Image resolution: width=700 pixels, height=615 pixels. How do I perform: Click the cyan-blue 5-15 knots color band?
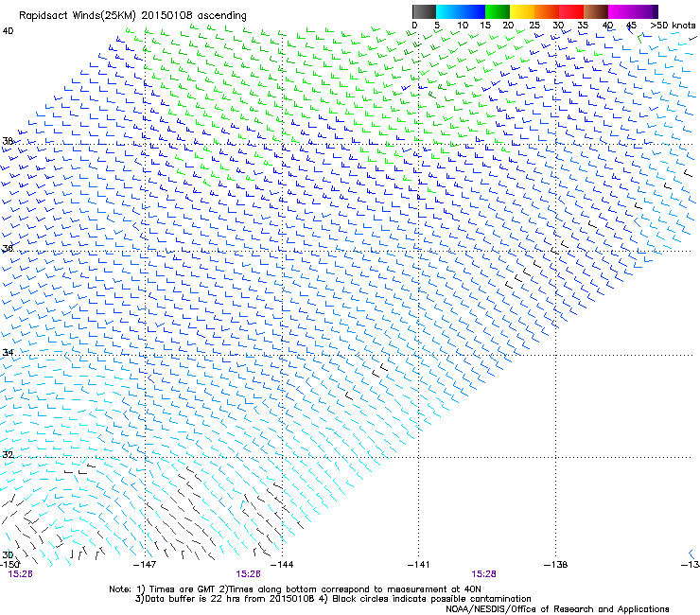point(461,11)
